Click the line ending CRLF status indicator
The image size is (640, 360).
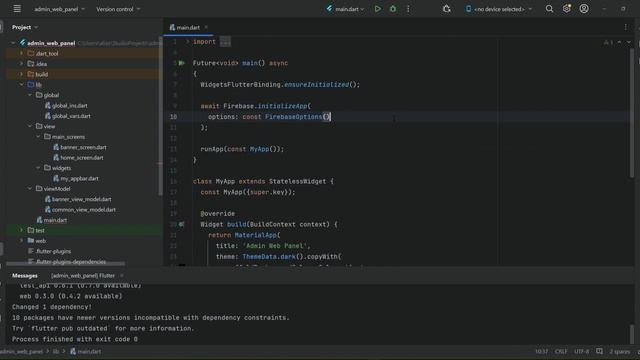(561, 351)
